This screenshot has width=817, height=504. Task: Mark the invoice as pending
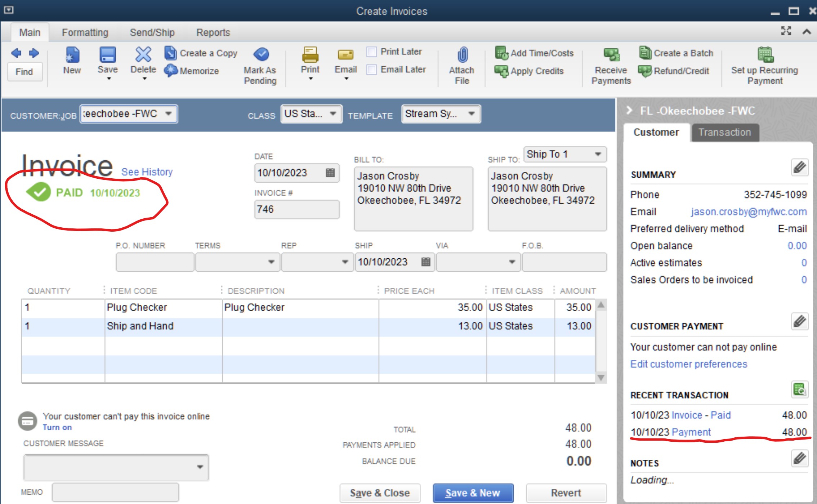click(260, 67)
